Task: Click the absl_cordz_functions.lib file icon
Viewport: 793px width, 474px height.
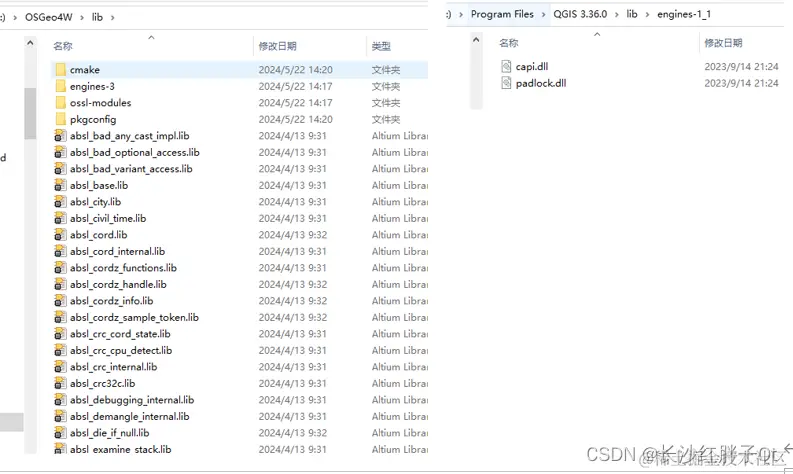Action: pyautogui.click(x=60, y=268)
